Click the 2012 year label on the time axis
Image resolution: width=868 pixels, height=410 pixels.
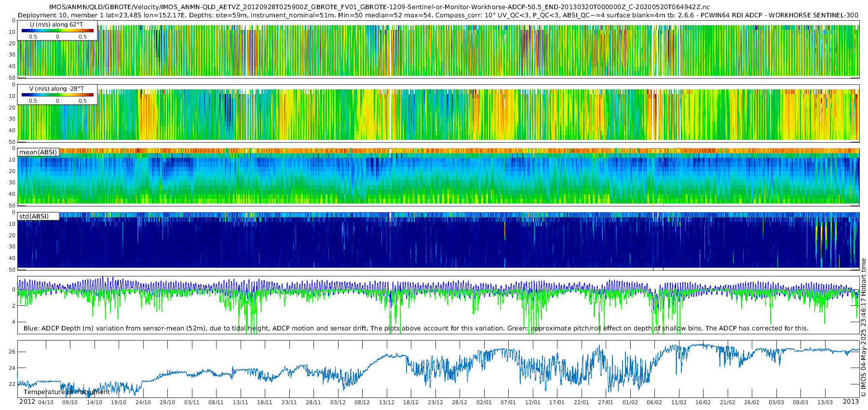pyautogui.click(x=27, y=402)
